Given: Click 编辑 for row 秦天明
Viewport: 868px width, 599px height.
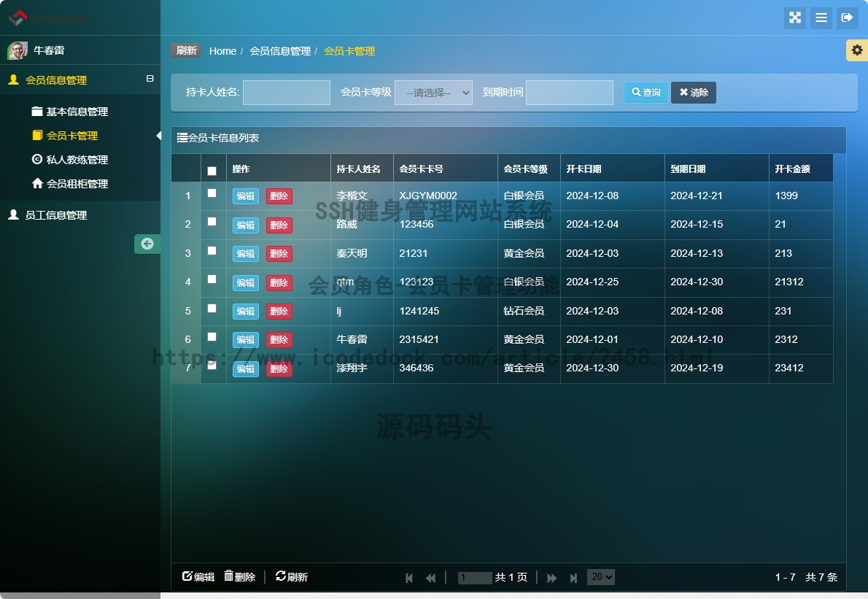Looking at the screenshot, I should pos(246,254).
